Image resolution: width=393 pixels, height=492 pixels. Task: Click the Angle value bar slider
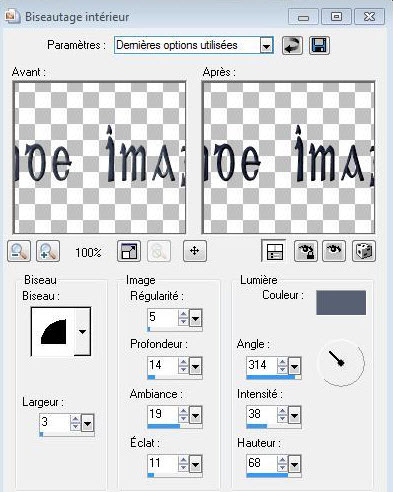[x=274, y=377]
